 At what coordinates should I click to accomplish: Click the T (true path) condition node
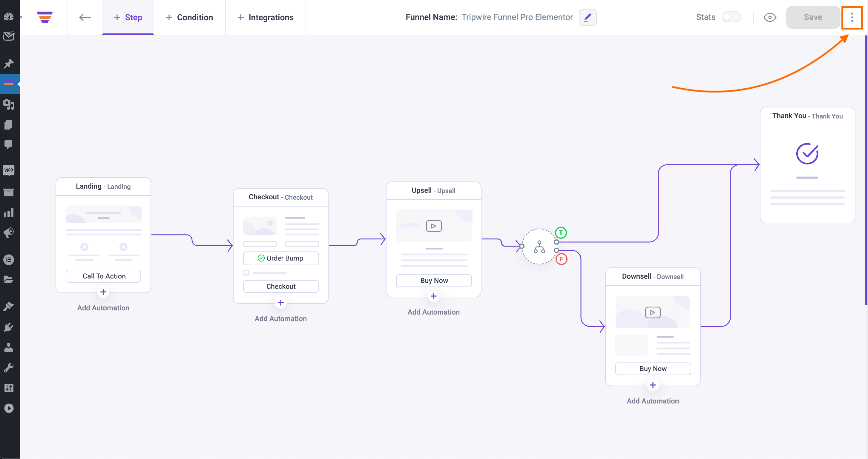(x=561, y=233)
